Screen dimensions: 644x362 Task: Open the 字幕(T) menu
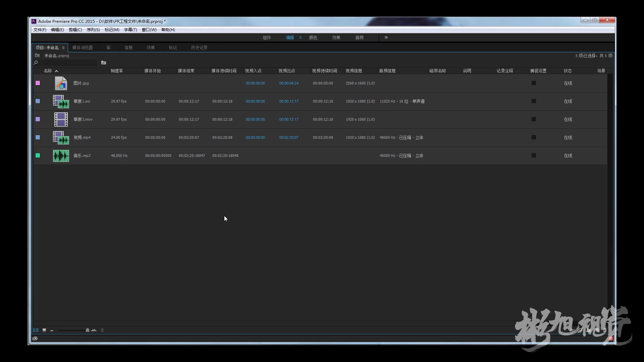pyautogui.click(x=130, y=30)
